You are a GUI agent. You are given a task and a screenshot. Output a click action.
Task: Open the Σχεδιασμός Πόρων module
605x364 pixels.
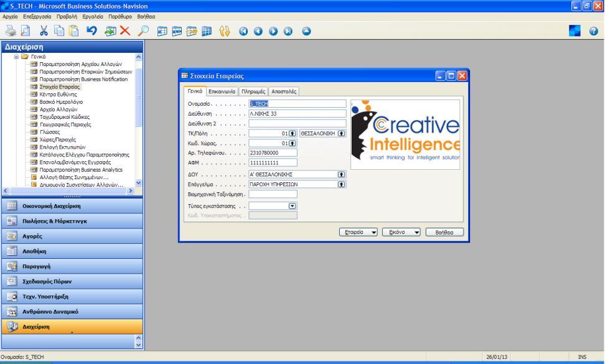[72, 281]
